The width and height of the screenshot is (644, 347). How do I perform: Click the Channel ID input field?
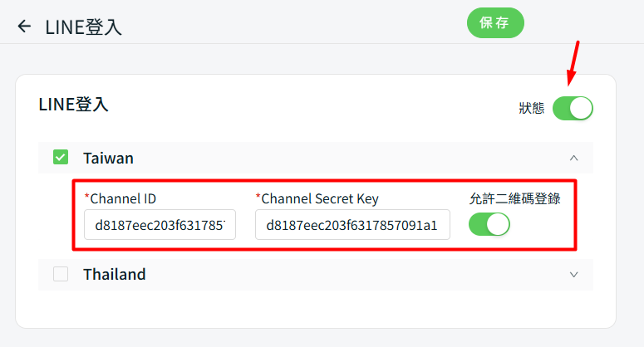pyautogui.click(x=160, y=224)
